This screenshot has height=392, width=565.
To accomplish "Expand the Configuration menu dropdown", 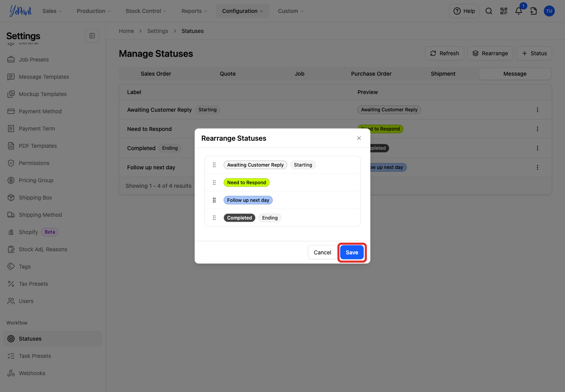I will (242, 11).
